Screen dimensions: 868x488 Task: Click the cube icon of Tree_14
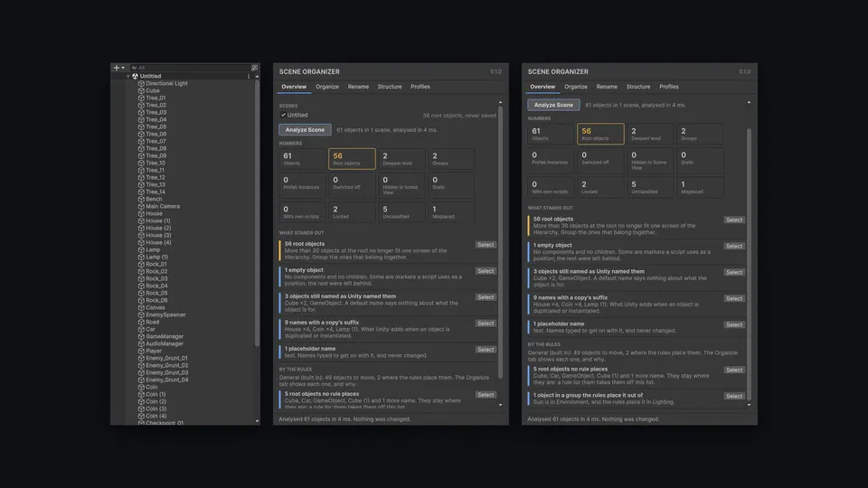click(141, 192)
